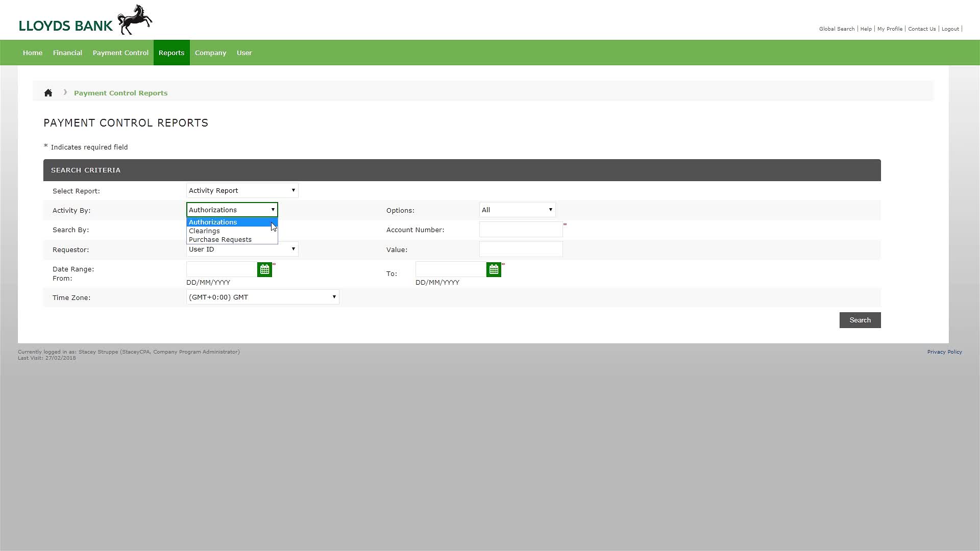This screenshot has width=980, height=551.
Task: Go to the Company menu
Action: pos(210,53)
